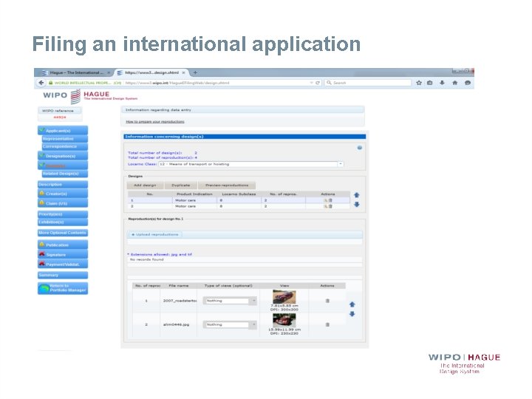Click the secure lock icon in address bar
The height and width of the screenshot is (399, 532).
50,83
